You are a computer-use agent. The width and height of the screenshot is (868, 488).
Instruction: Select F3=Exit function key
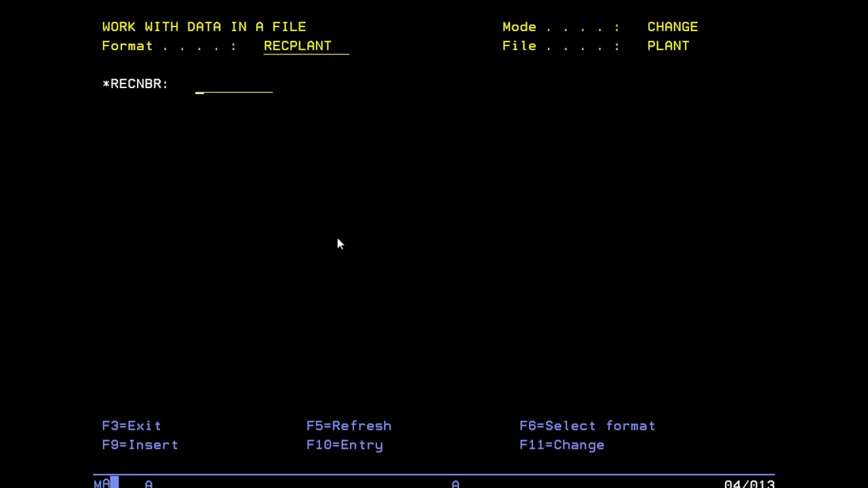pos(132,426)
